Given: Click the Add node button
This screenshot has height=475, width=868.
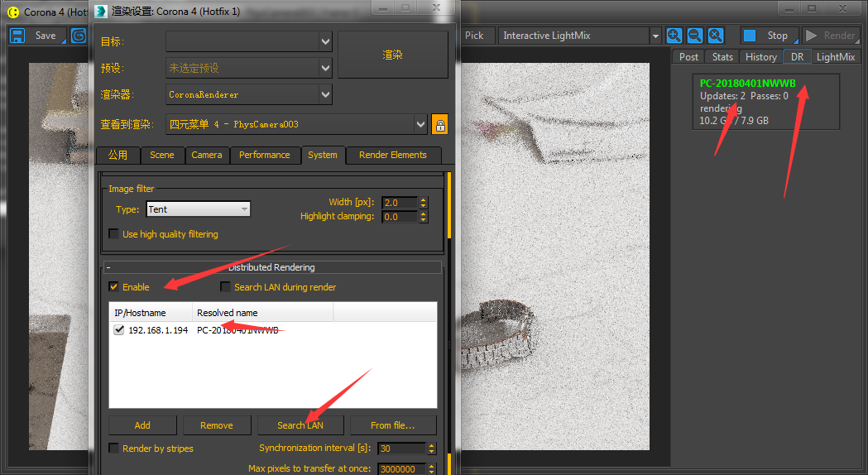Looking at the screenshot, I should (142, 425).
